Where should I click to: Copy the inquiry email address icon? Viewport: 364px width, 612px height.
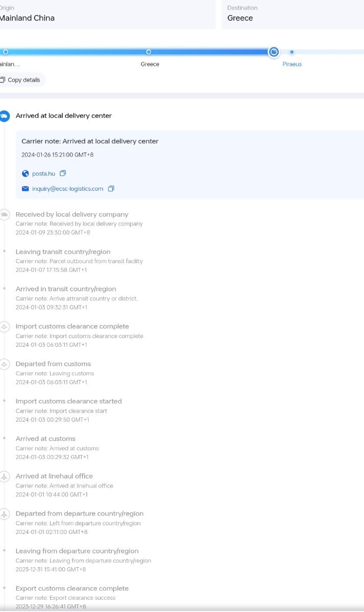click(x=111, y=189)
